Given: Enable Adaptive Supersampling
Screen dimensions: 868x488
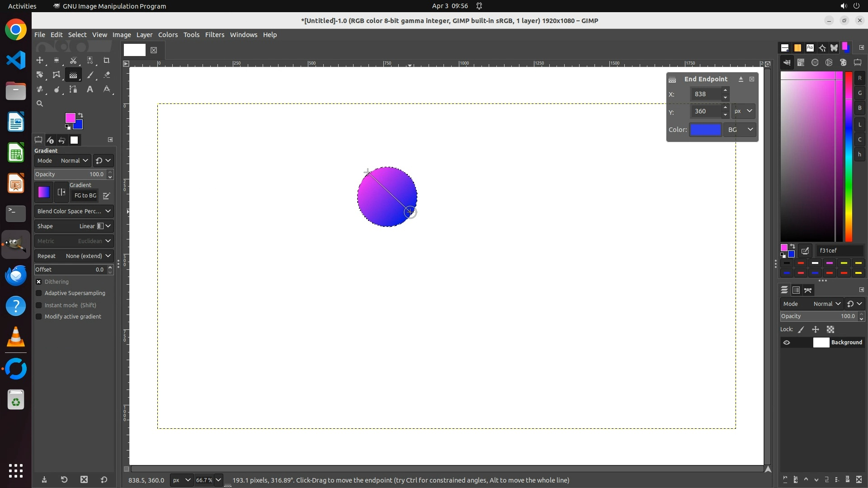Looking at the screenshot, I should pyautogui.click(x=39, y=293).
